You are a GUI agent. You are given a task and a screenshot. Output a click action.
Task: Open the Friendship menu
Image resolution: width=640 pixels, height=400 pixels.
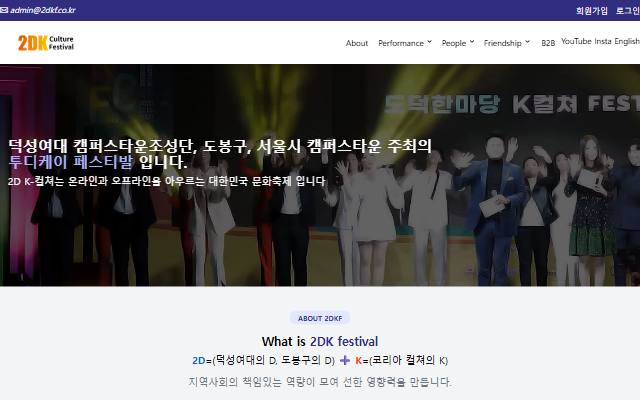coord(502,43)
